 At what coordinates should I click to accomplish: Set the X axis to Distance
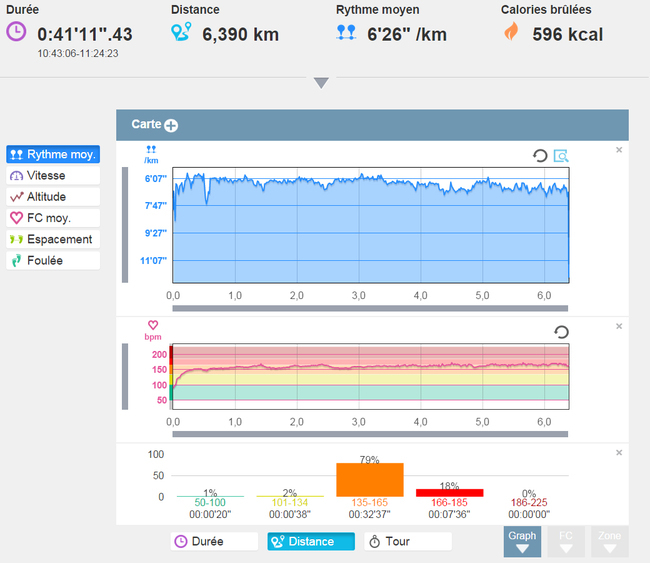point(311,541)
